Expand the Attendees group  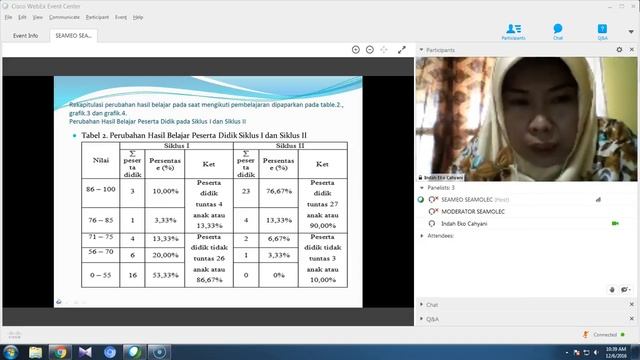422,236
